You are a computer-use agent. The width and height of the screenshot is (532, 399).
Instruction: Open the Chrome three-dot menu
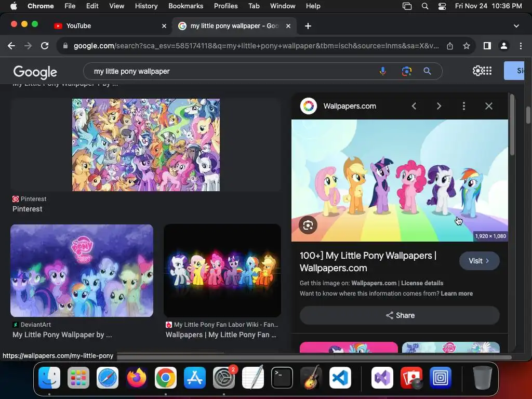(521, 46)
